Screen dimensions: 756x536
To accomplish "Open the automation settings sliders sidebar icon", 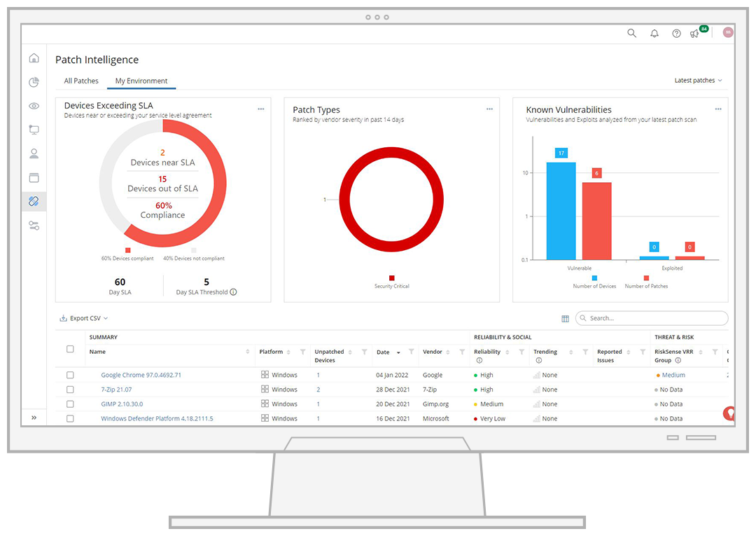I will 34,226.
